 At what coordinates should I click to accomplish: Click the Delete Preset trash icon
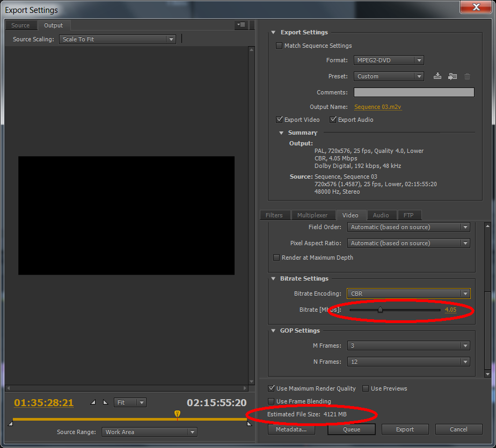pos(467,76)
